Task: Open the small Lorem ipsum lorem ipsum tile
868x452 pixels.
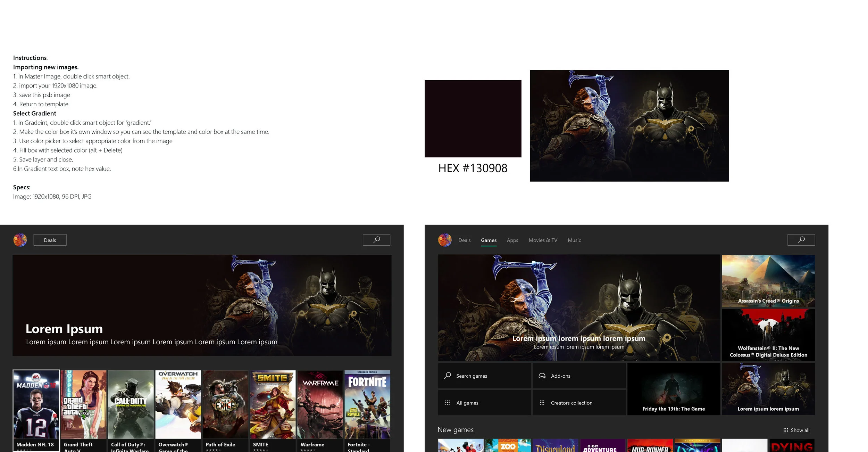Action: (x=768, y=389)
